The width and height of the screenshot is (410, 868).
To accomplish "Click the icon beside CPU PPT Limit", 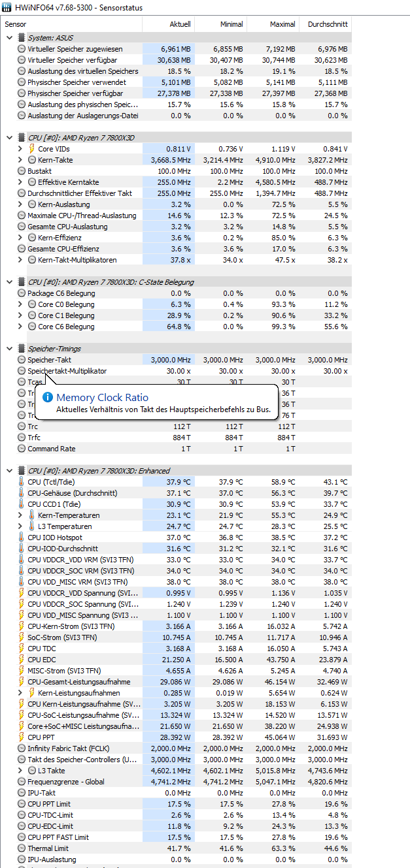I will (22, 804).
